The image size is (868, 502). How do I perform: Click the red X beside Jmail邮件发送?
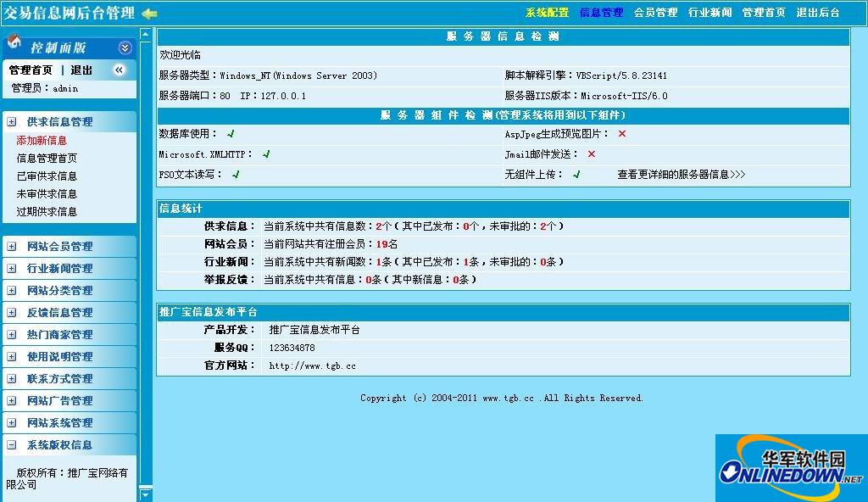(590, 154)
